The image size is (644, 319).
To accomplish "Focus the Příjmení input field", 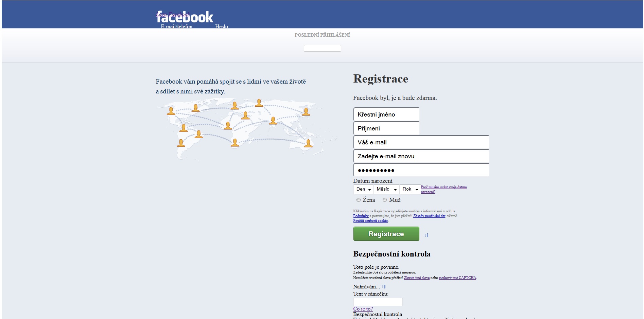I will tap(386, 128).
